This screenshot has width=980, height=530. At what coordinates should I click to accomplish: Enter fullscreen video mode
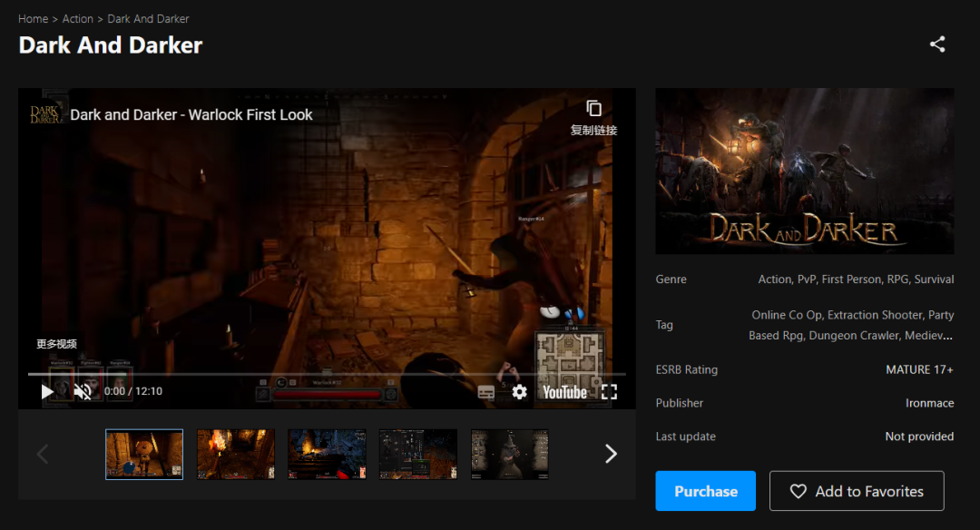tap(609, 392)
